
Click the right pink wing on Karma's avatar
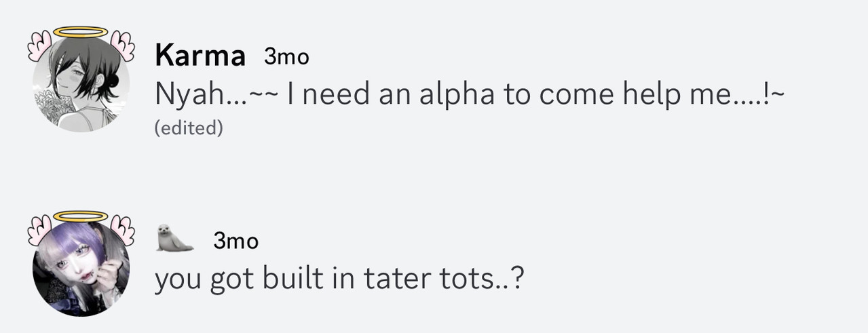[x=121, y=44]
